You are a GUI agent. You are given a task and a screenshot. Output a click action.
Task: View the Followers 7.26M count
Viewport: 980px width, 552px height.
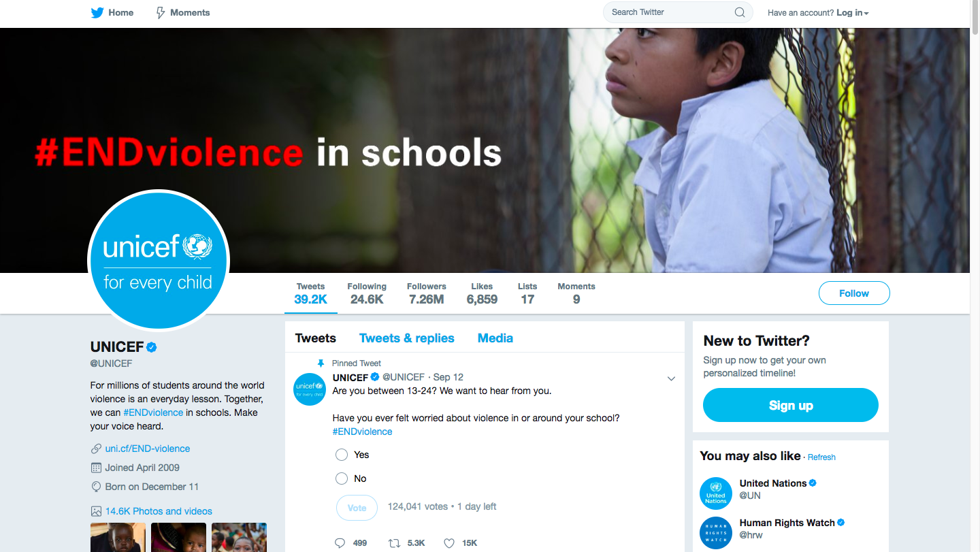click(427, 293)
